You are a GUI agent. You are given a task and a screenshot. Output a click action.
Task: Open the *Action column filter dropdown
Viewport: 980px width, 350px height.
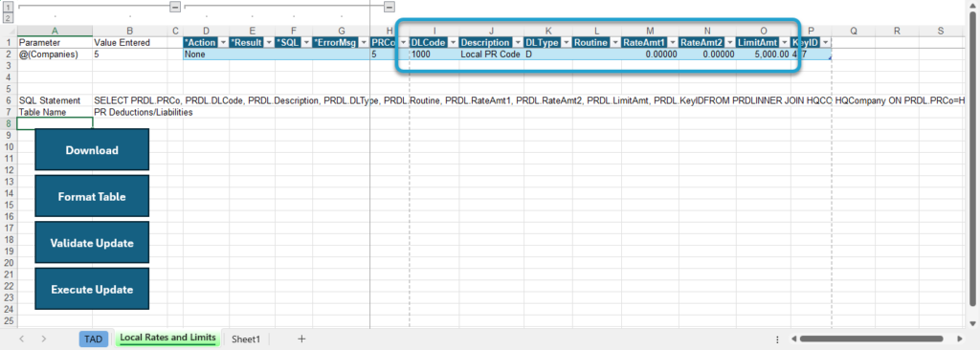point(222,42)
